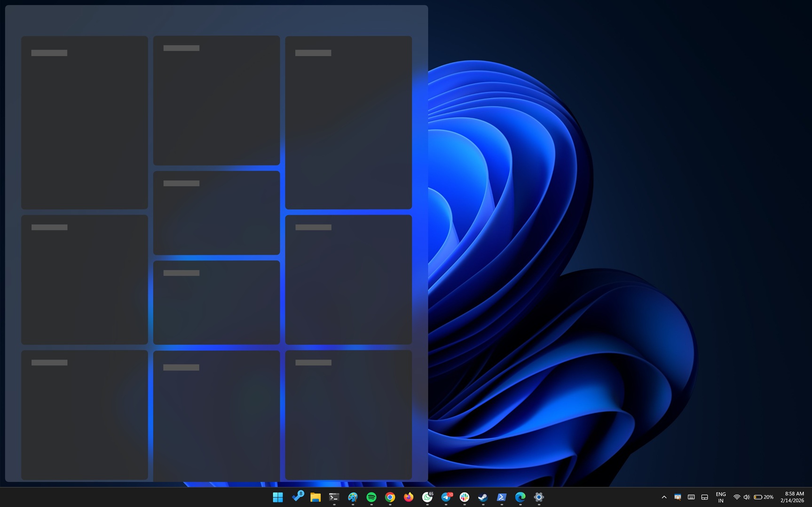This screenshot has width=812, height=507.
Task: Open the Steam client
Action: click(482, 497)
